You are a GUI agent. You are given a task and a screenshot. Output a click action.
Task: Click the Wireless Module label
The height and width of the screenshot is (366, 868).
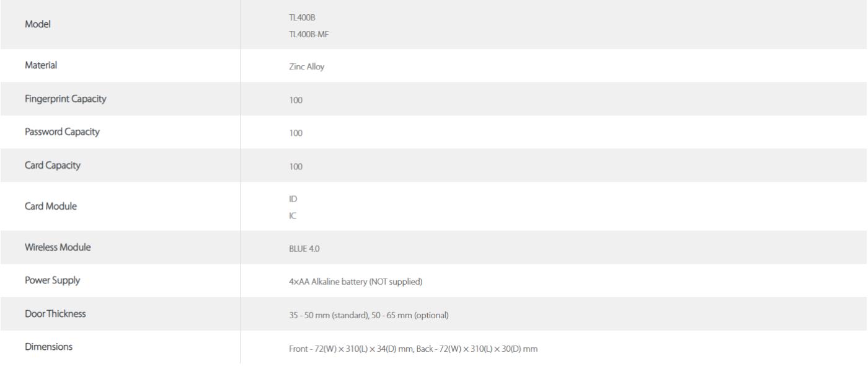click(x=58, y=247)
